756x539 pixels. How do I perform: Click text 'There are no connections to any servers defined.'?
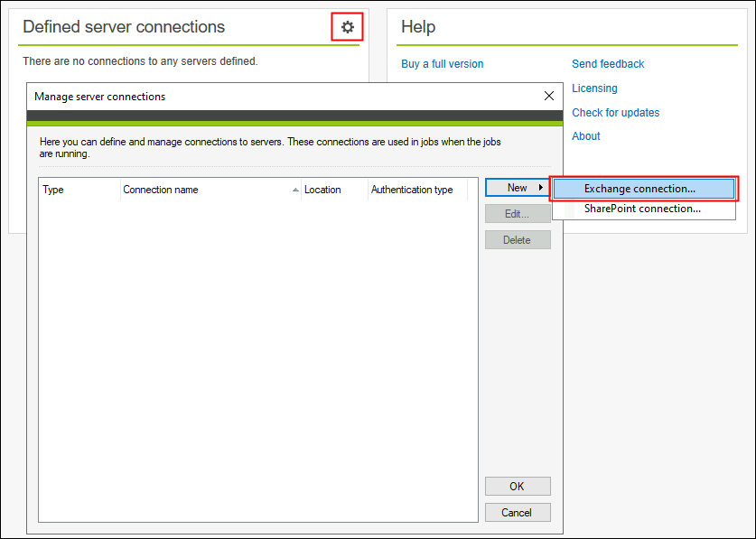140,61
